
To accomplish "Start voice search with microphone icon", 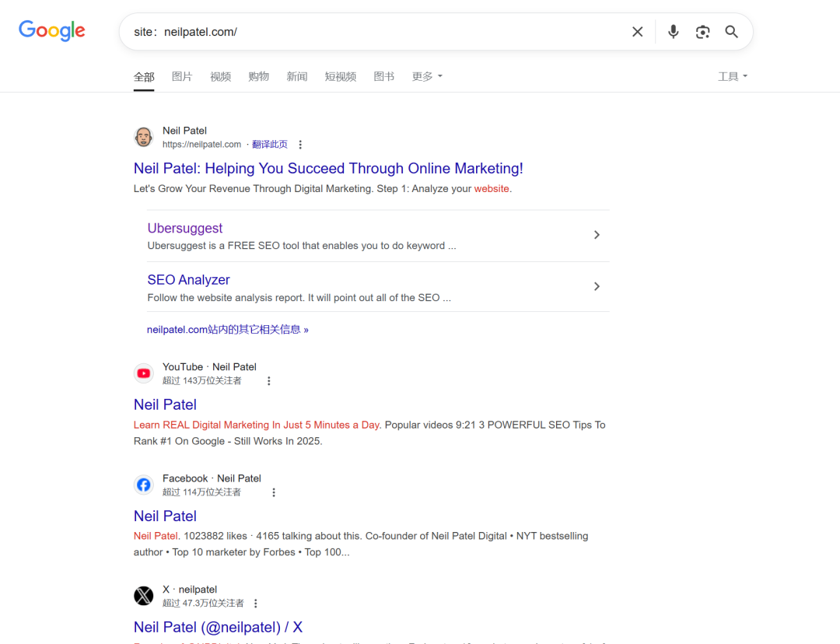I will (x=674, y=32).
